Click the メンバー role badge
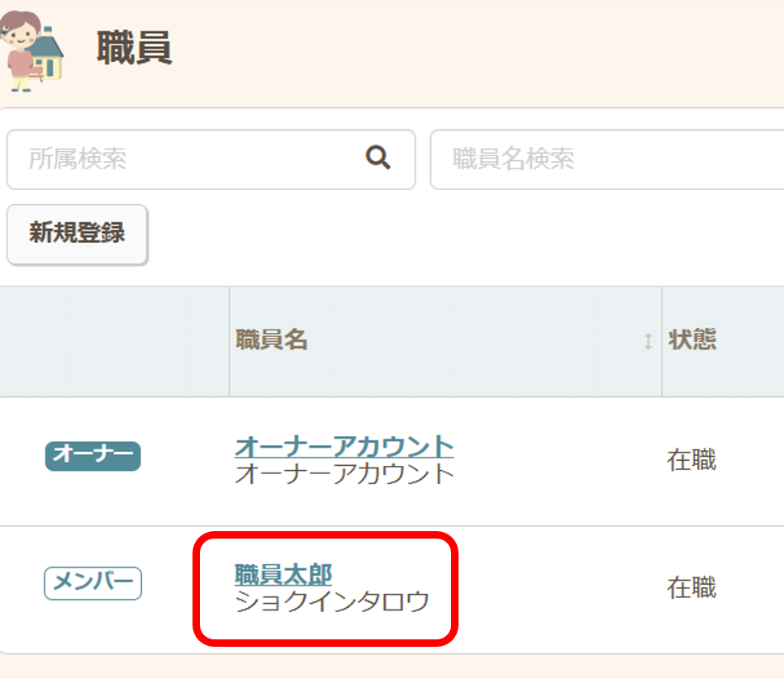Image resolution: width=784 pixels, height=679 pixels. coord(93,583)
